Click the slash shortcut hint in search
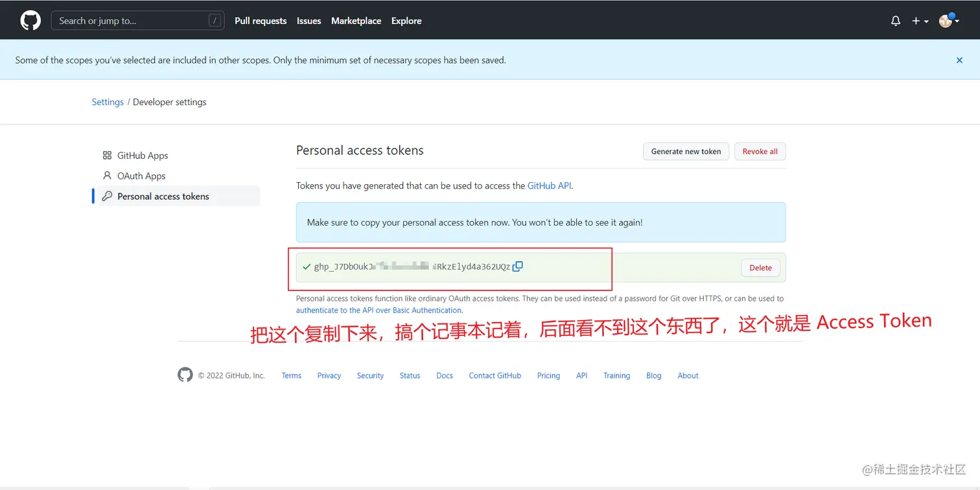Screen dimensions: 980x490 point(215,21)
